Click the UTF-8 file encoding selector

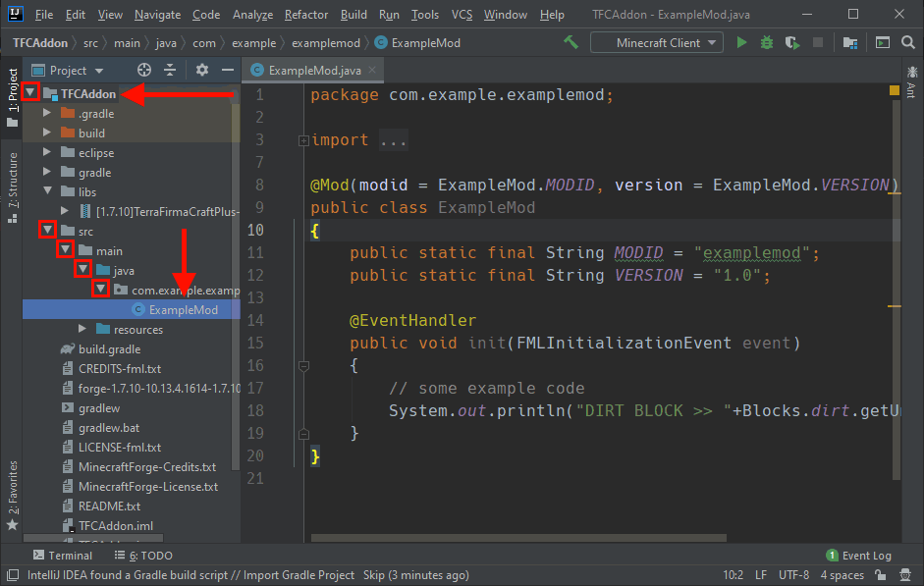point(793,575)
